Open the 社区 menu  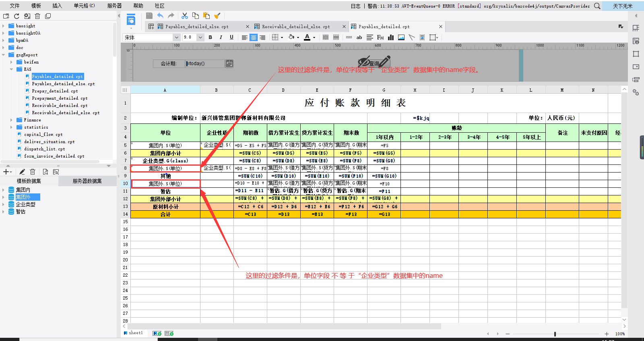160,6
